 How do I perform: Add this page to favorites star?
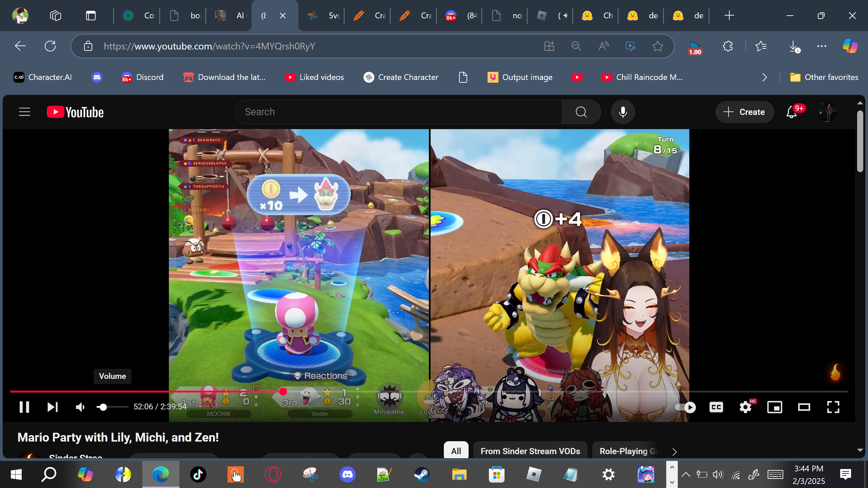(x=658, y=46)
